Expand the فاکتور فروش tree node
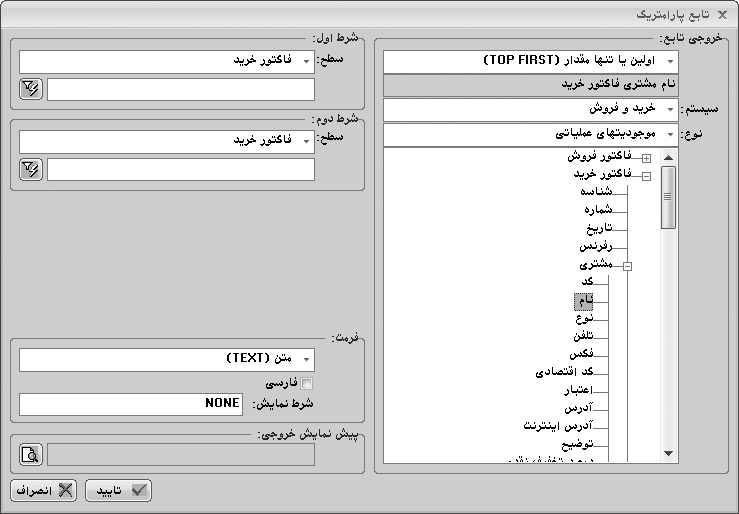 [x=646, y=158]
